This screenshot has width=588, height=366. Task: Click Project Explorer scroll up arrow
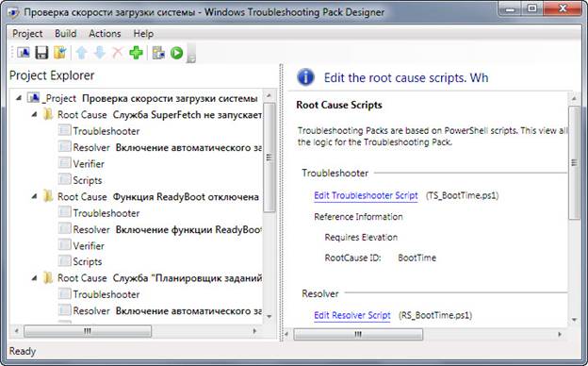(269, 95)
